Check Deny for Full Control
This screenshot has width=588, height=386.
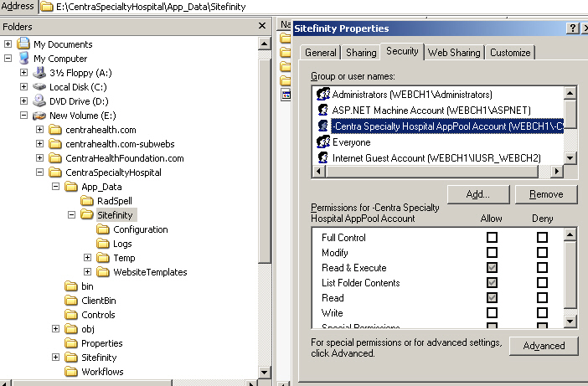(x=542, y=237)
